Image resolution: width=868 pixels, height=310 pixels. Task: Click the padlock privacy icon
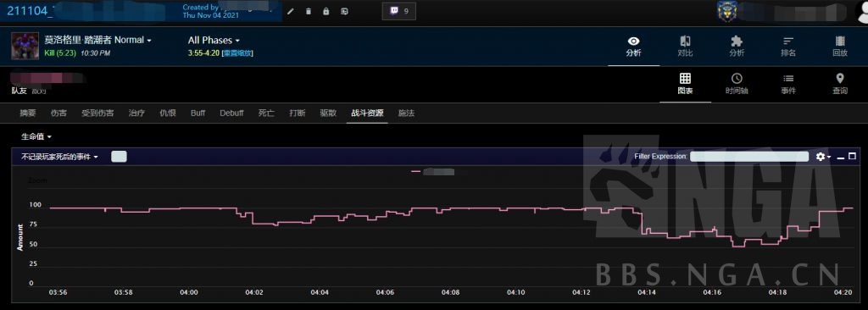tap(326, 11)
